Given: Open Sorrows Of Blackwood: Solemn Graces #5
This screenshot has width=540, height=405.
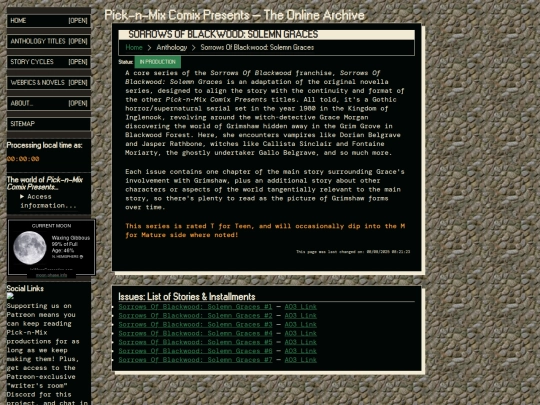Looking at the screenshot, I should tap(195, 342).
